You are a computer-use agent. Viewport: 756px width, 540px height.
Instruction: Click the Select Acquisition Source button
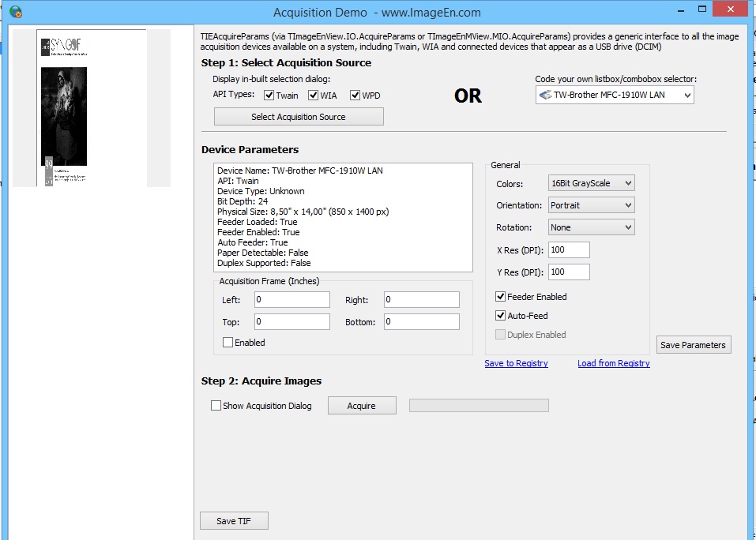pos(299,117)
